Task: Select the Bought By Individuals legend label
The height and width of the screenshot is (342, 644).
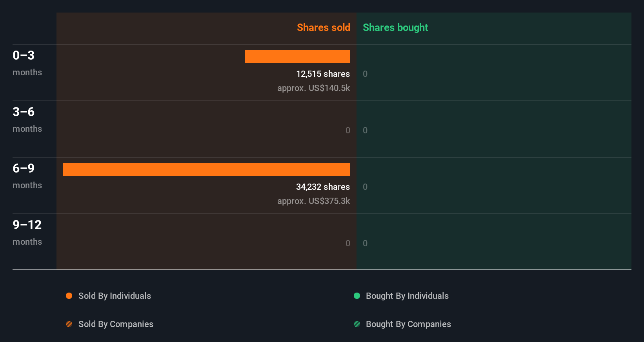Action: pos(407,296)
